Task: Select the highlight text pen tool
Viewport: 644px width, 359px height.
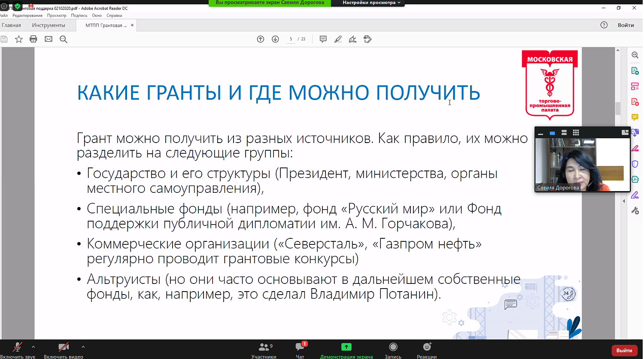Action: click(x=338, y=39)
